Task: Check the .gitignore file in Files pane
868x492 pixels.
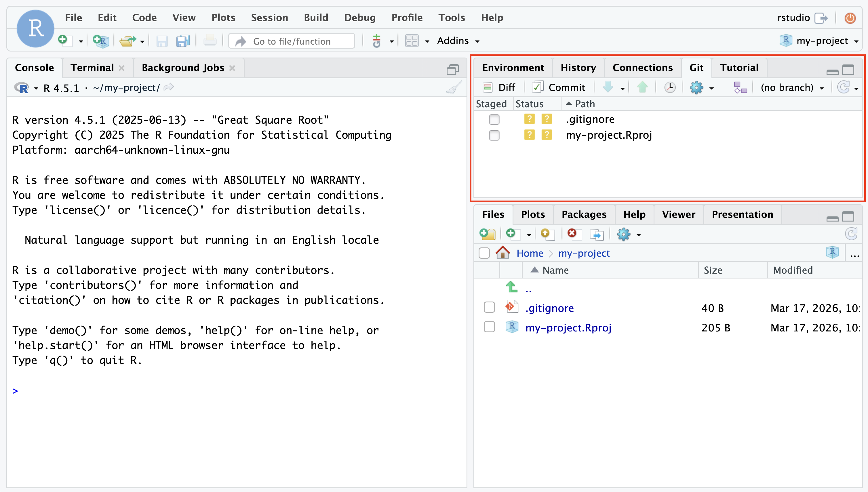Action: tap(489, 308)
